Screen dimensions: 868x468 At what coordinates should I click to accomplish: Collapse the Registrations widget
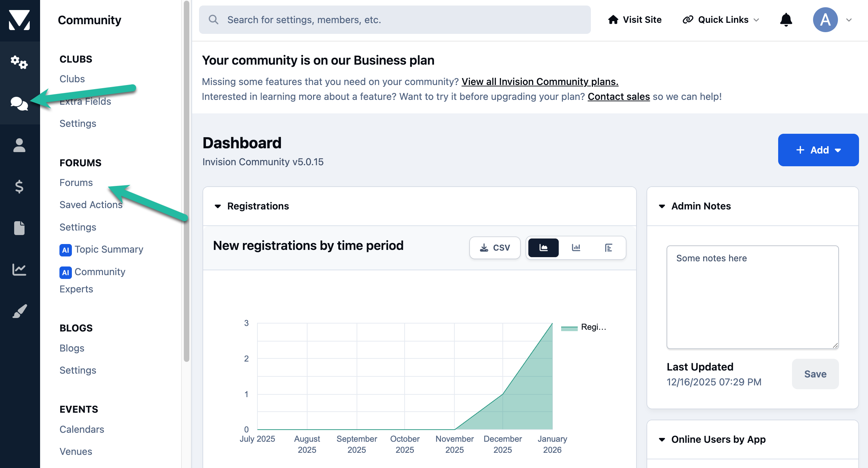[x=218, y=206]
